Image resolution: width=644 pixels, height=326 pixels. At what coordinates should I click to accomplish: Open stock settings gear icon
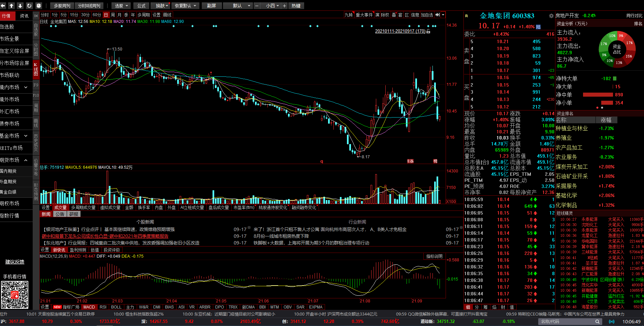tap(551, 16)
